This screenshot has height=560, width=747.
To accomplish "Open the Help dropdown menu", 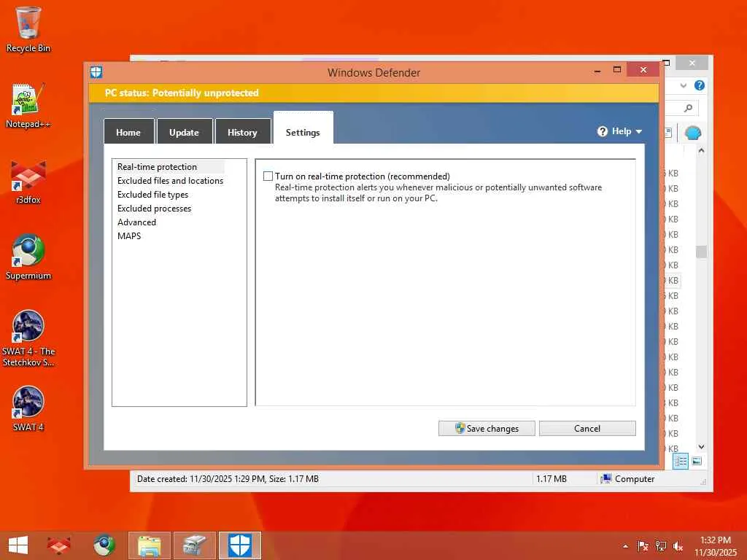I will (620, 131).
